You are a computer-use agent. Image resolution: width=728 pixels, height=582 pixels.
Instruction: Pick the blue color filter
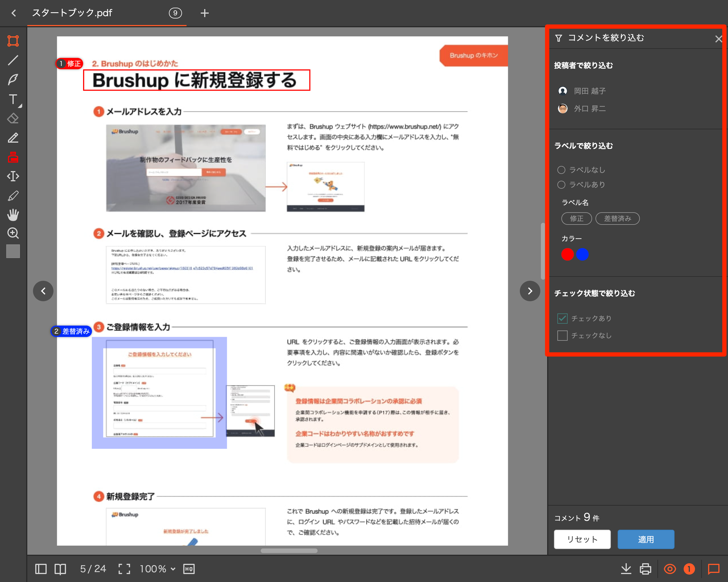tap(582, 254)
